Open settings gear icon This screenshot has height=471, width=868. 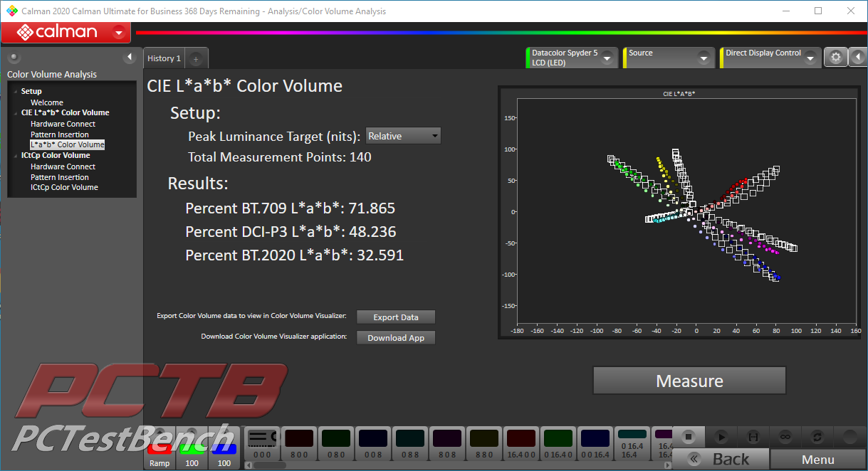coord(836,58)
